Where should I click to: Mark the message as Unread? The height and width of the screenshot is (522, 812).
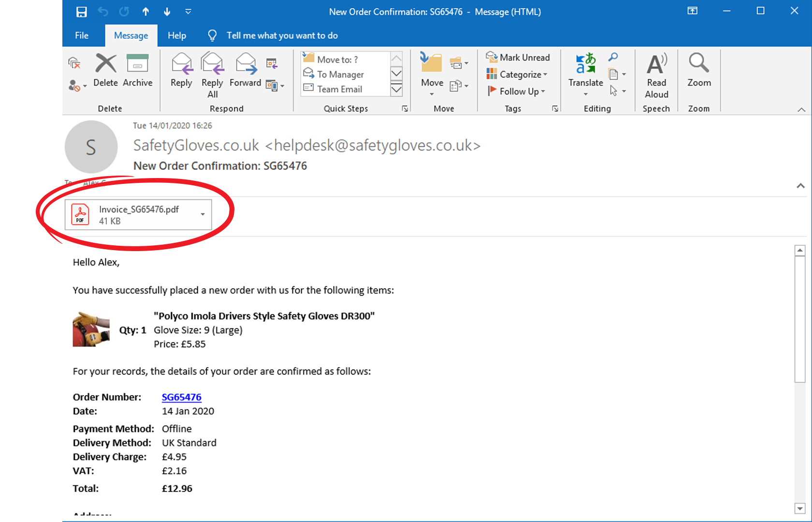518,58
